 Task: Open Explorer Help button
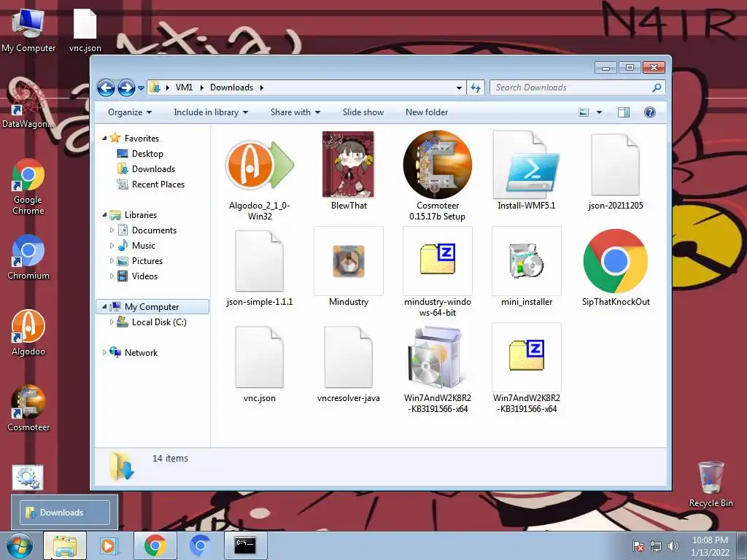pos(650,112)
